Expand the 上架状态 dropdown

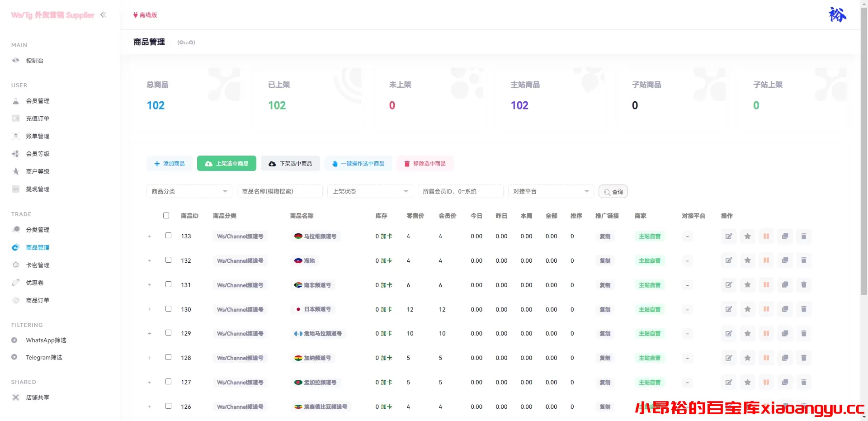[369, 191]
